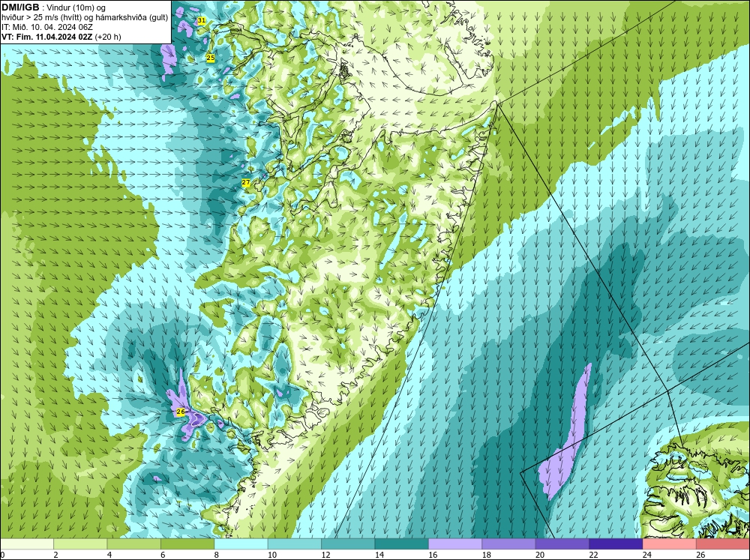Screen dimensions: 750x560
Task: Select the 2–4 m/s light green legend swatch
Action: 80,544
